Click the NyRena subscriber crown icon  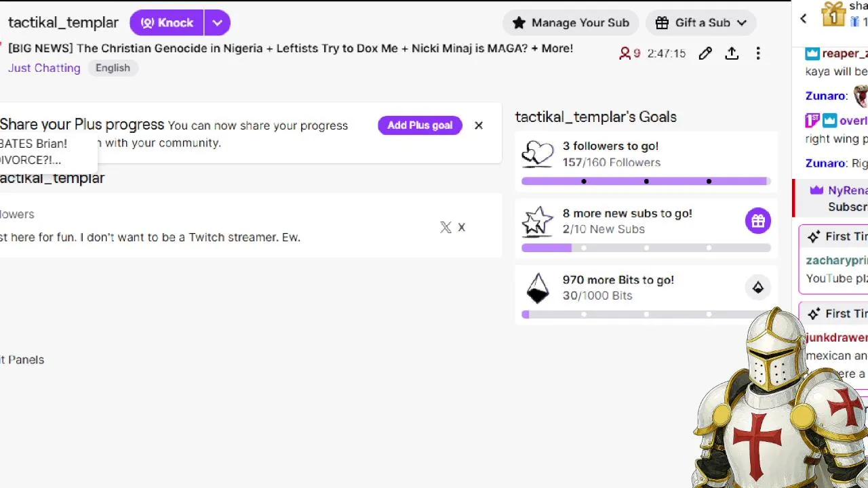coord(816,190)
